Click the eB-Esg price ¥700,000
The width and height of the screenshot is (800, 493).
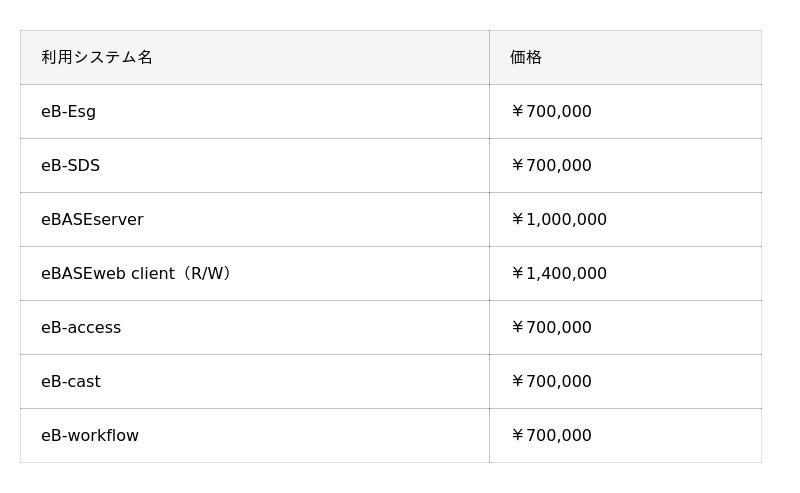551,111
